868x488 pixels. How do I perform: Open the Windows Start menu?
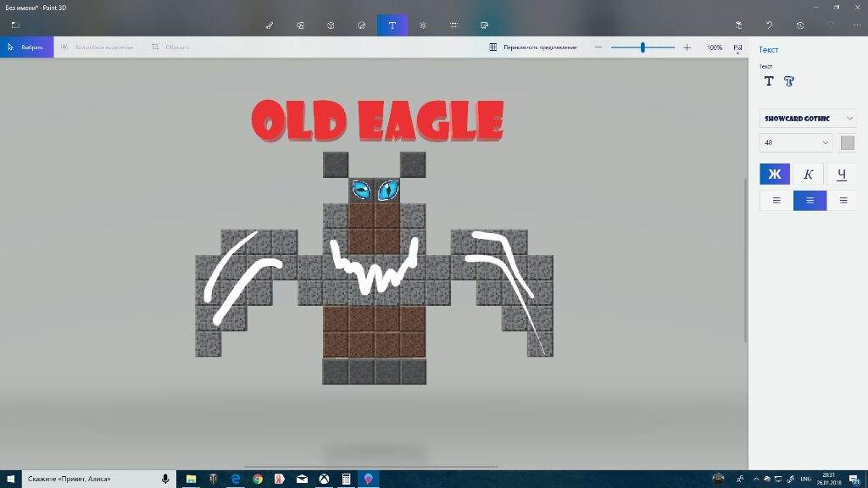tap(10, 480)
